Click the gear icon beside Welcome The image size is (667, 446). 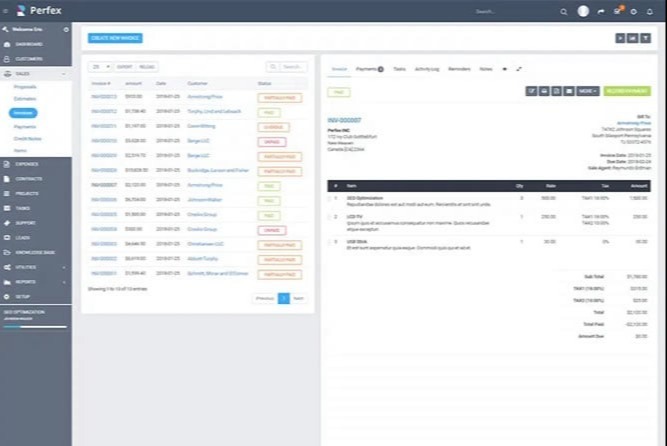(x=66, y=29)
